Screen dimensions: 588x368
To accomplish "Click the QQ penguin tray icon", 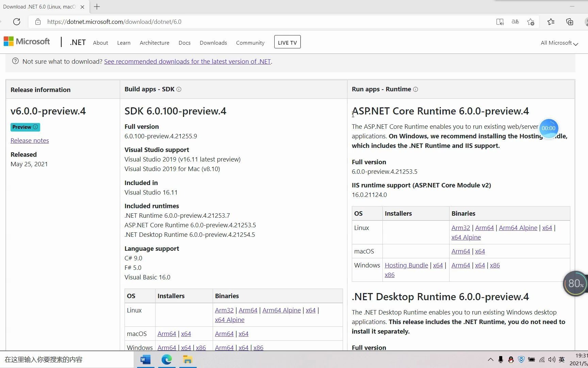I will point(511,359).
